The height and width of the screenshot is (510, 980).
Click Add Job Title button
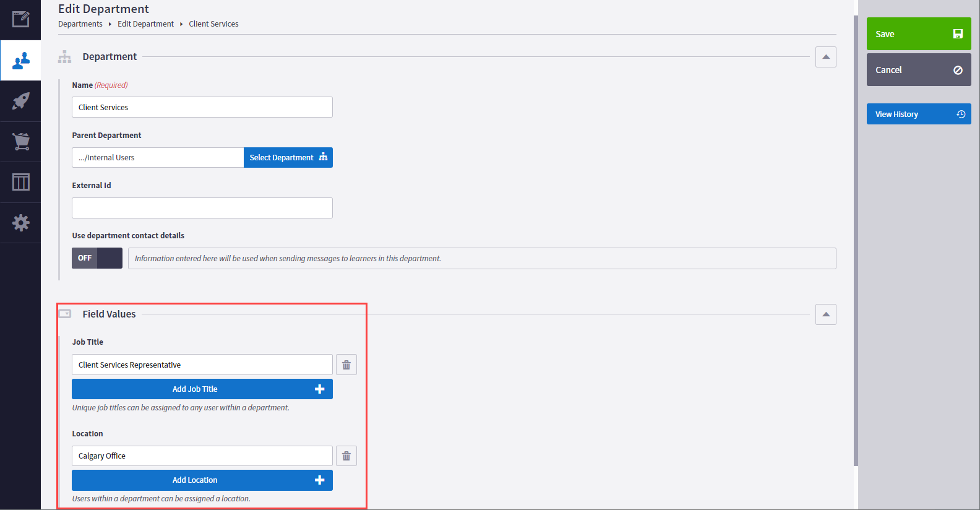[202, 389]
